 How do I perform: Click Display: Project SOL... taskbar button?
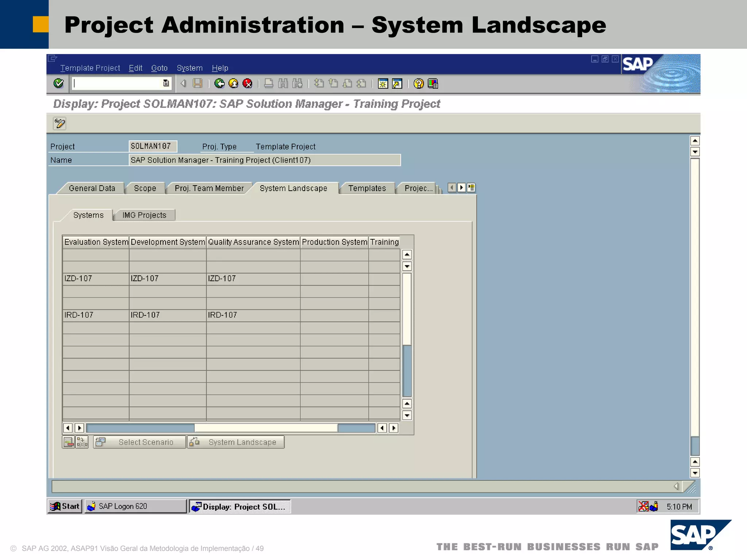[239, 506]
